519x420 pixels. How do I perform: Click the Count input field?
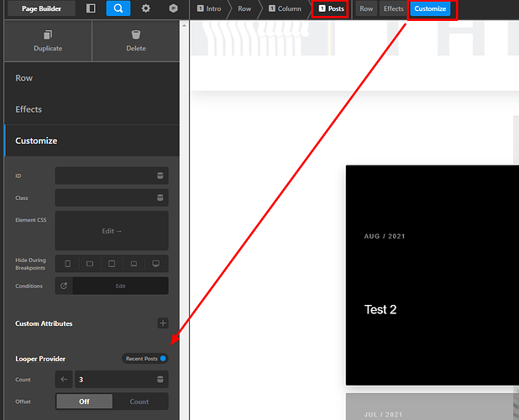tap(113, 380)
